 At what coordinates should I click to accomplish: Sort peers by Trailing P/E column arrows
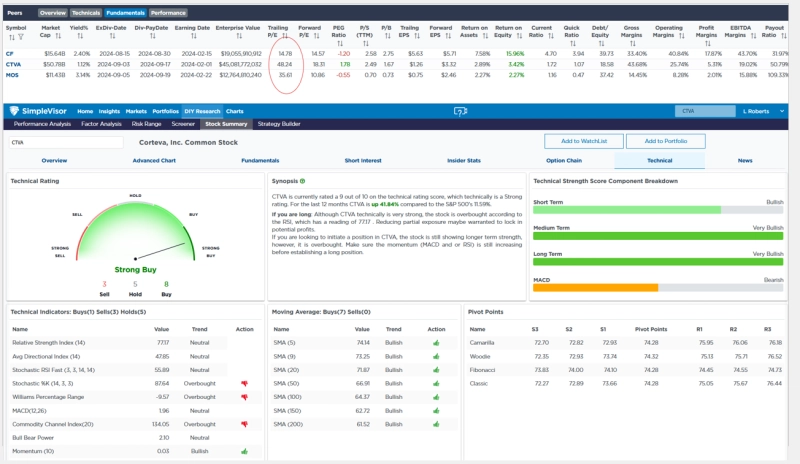[286, 38]
